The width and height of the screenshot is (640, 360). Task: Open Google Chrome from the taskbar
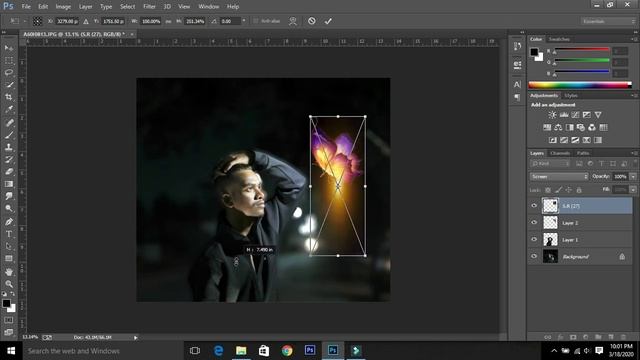(287, 351)
